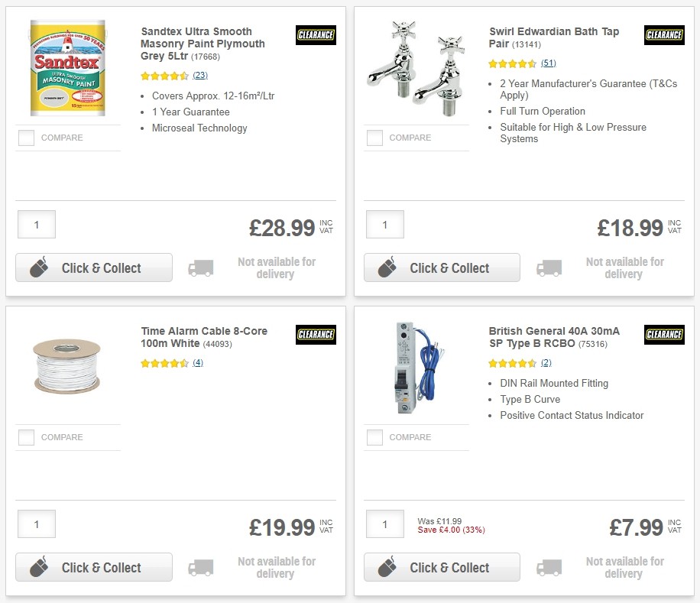Click the star rating of Time Alarm Cable

[x=164, y=363]
